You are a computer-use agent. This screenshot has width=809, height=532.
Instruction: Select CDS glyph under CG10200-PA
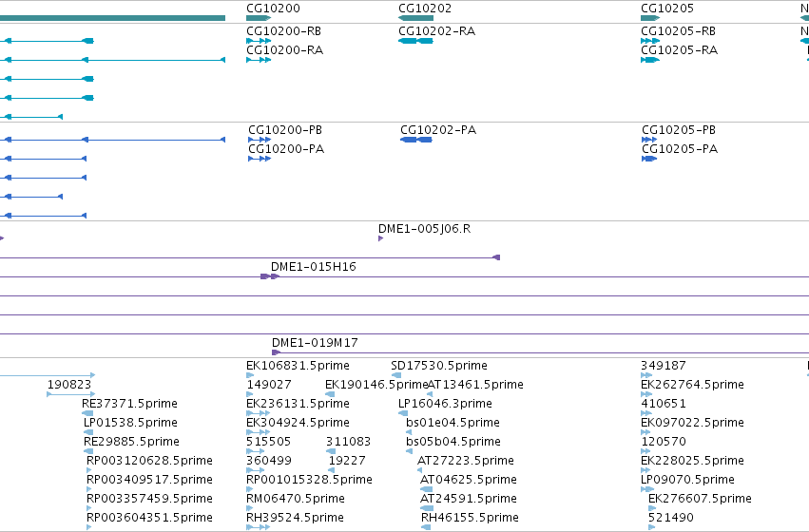pos(260,159)
